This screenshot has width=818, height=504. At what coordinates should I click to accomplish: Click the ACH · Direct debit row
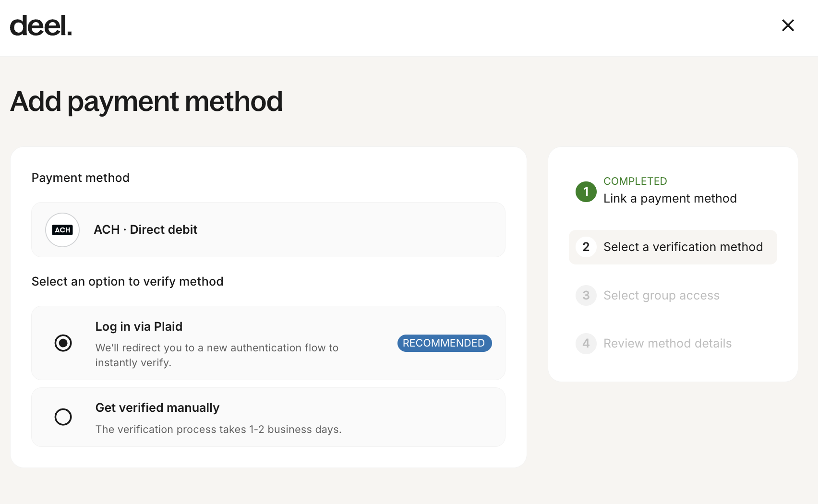click(x=268, y=230)
